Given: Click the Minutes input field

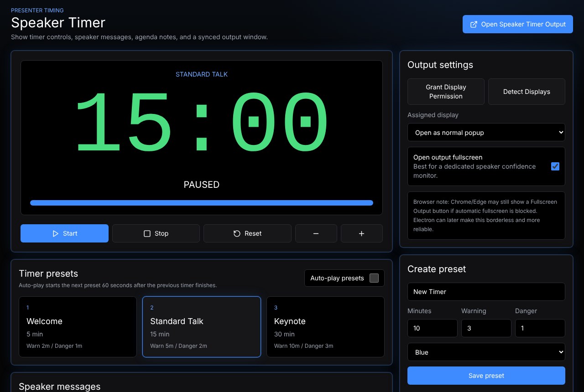Looking at the screenshot, I should [x=433, y=328].
